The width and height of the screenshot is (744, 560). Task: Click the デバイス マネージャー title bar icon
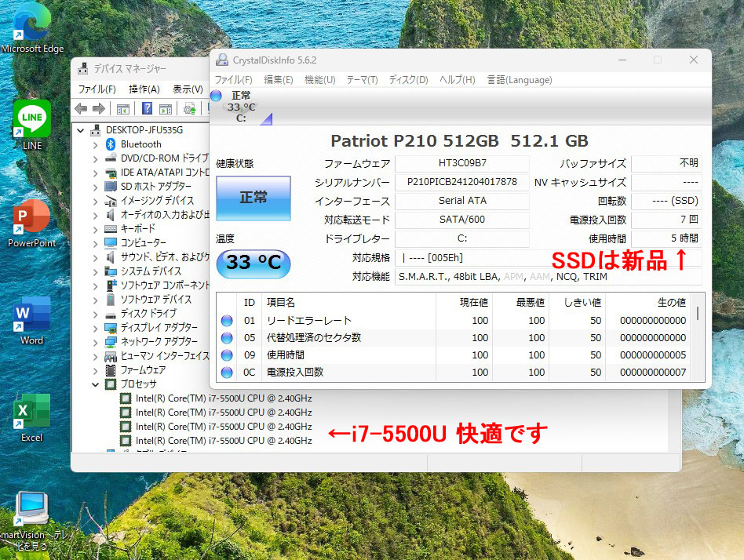pos(83,69)
